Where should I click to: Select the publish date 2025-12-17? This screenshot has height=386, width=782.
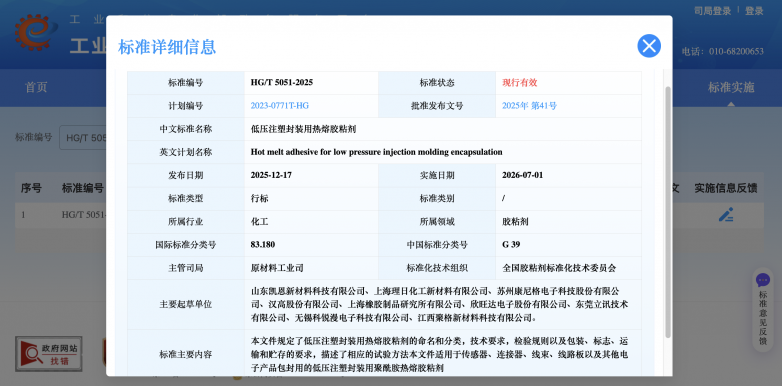click(272, 175)
